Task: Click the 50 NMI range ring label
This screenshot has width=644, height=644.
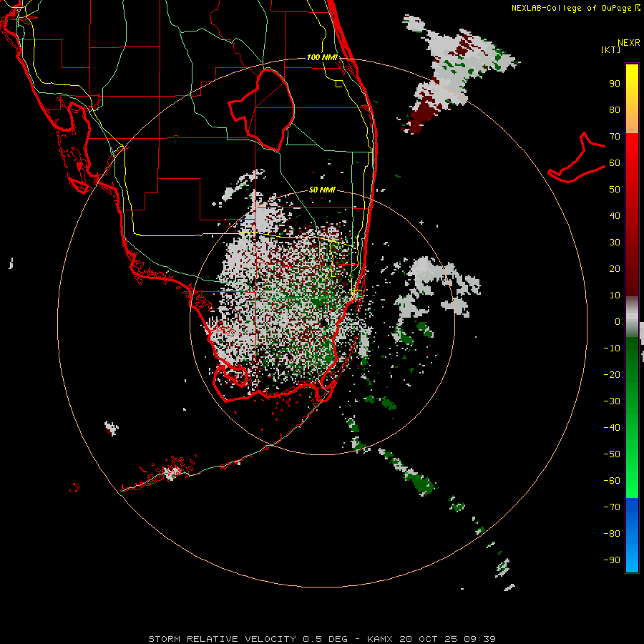Action: [322, 190]
